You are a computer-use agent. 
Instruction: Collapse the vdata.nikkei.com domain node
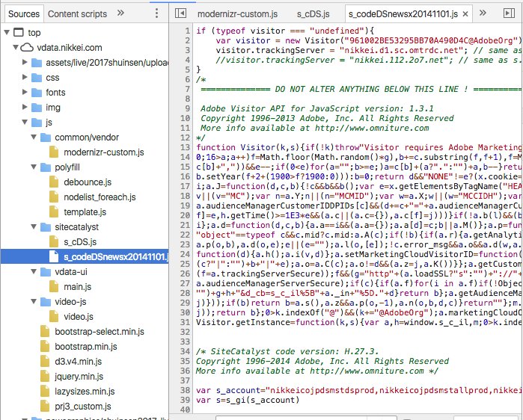[x=16, y=47]
